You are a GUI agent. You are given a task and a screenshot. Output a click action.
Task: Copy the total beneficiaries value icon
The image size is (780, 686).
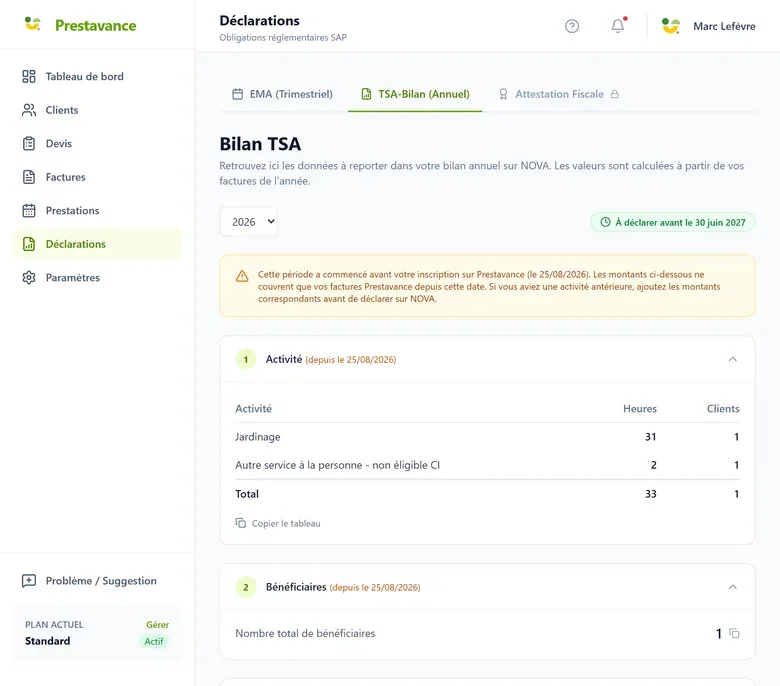coord(734,633)
